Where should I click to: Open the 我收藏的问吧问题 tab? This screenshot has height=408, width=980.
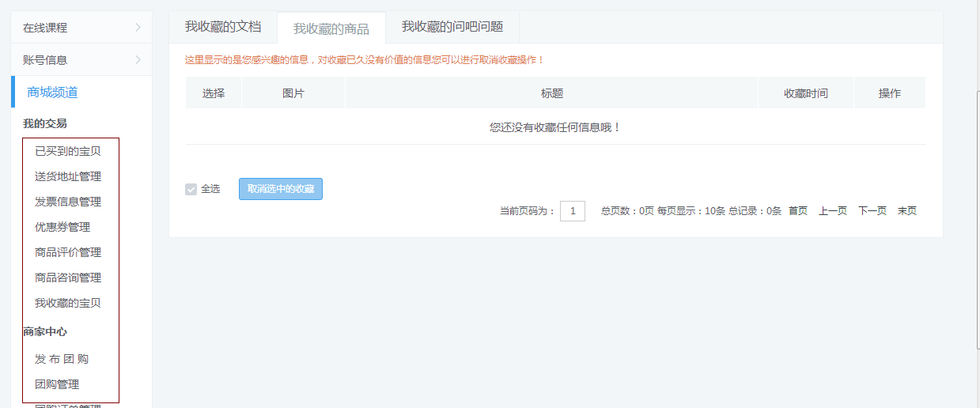click(x=452, y=27)
